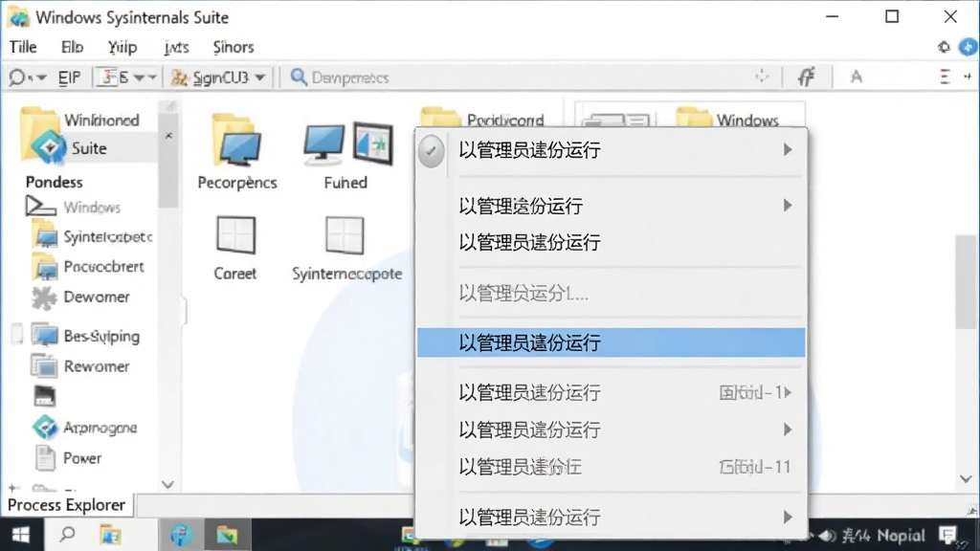Click the function script toolbar icon
Screen dimensions: 980x551
pyautogui.click(x=806, y=77)
